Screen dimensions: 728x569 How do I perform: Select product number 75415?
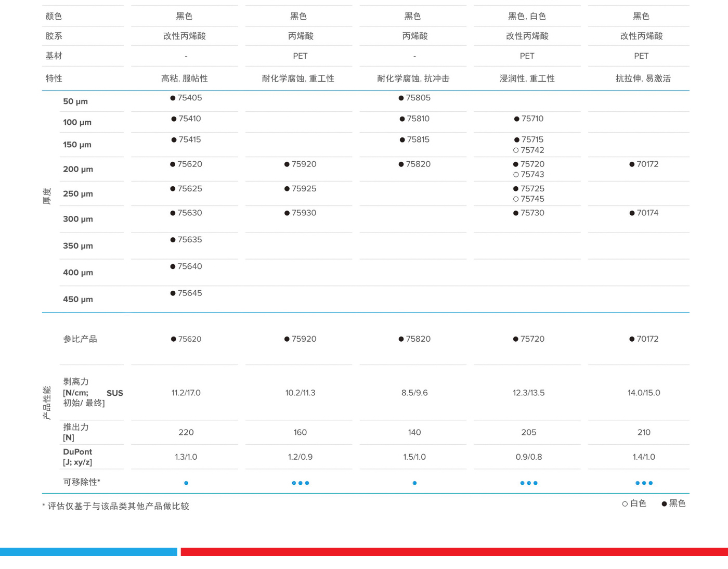tap(186, 139)
